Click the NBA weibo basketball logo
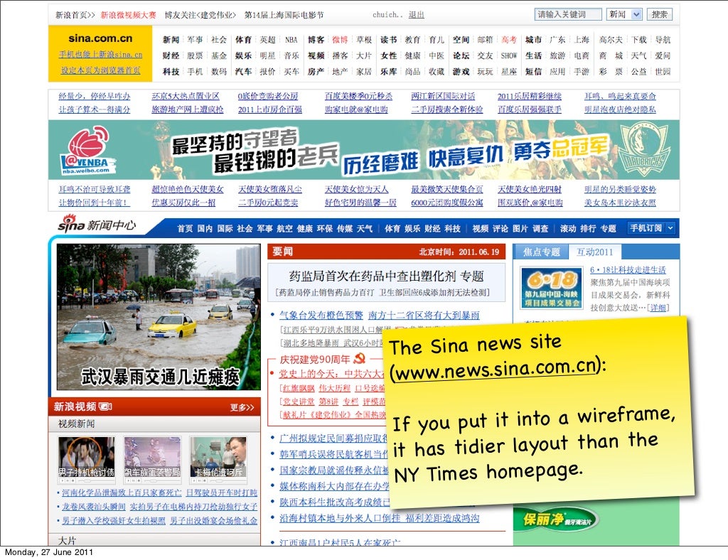 (x=88, y=149)
